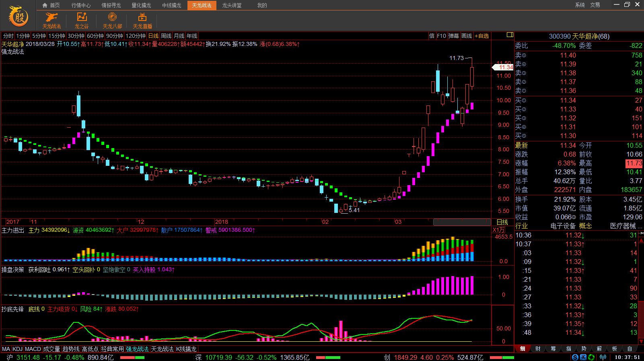Switch chart to 月线 monthly period
Viewport: 644px width, 361px height.
pos(179,36)
